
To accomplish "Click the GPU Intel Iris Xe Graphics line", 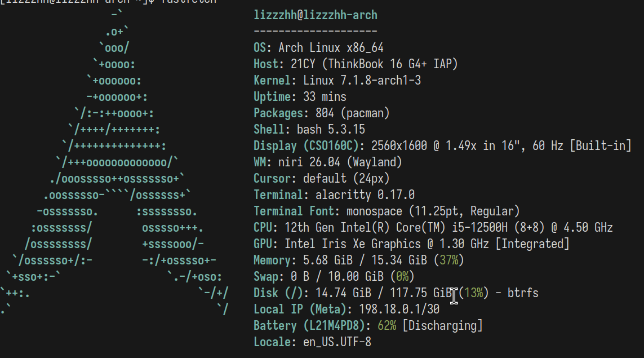I will tap(411, 244).
